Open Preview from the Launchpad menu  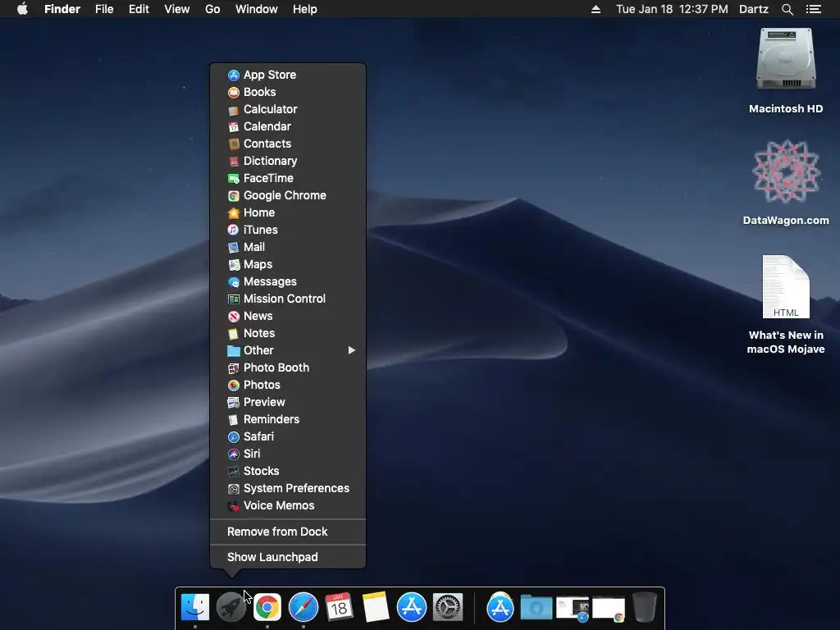coord(288,402)
